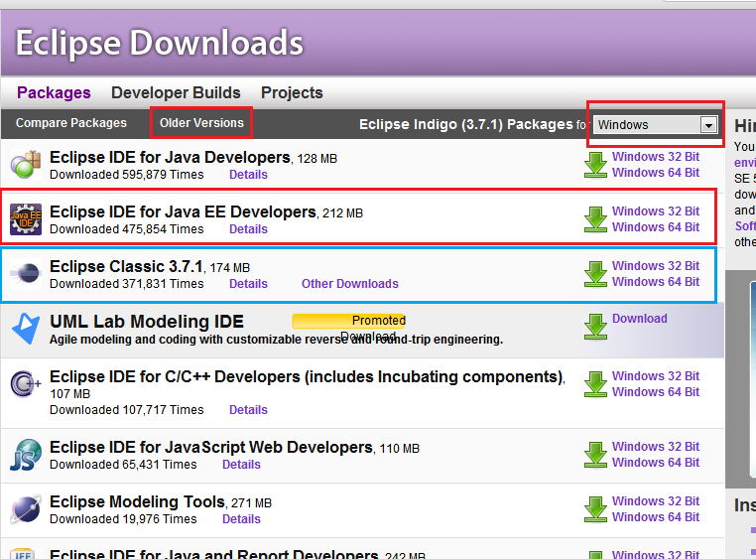Viewport: 756px width, 559px height.
Task: Click UML Lab 'Agile modeling and coding' description
Action: coord(276,340)
